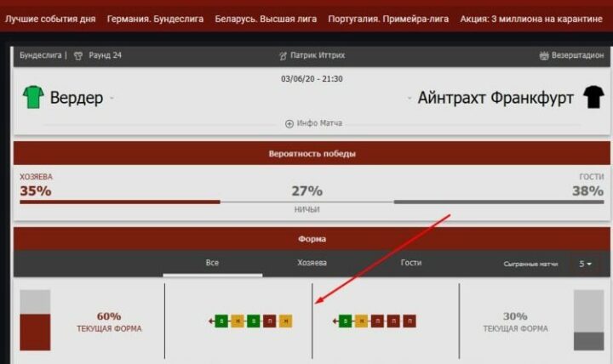Click first green result square in Werder form
Viewport: 613px width, 364px height.
coord(221,321)
